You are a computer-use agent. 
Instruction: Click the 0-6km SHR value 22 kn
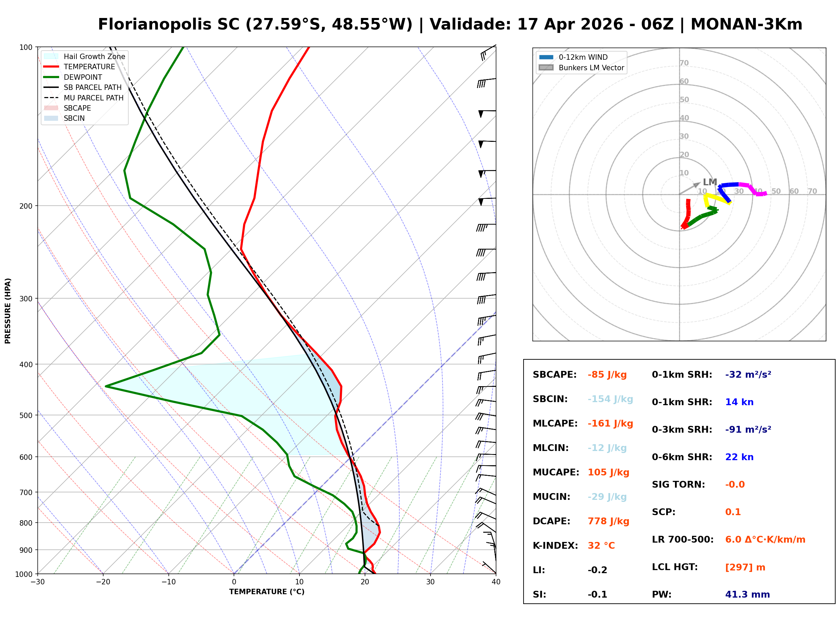[739, 457]
